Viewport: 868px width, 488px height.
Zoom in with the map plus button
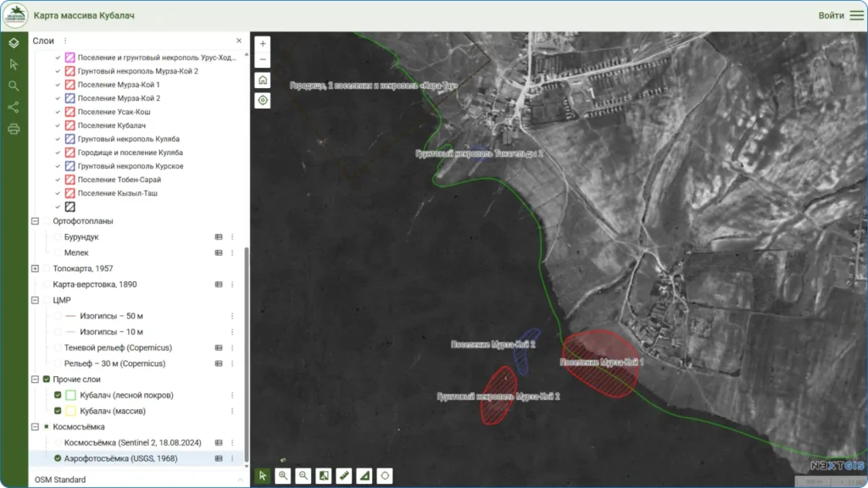pos(263,44)
